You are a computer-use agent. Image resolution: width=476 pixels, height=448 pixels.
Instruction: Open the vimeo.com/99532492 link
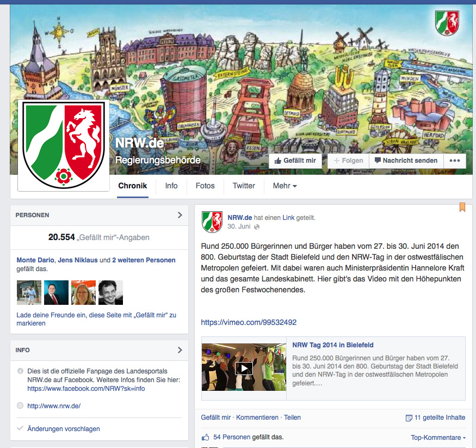[249, 322]
